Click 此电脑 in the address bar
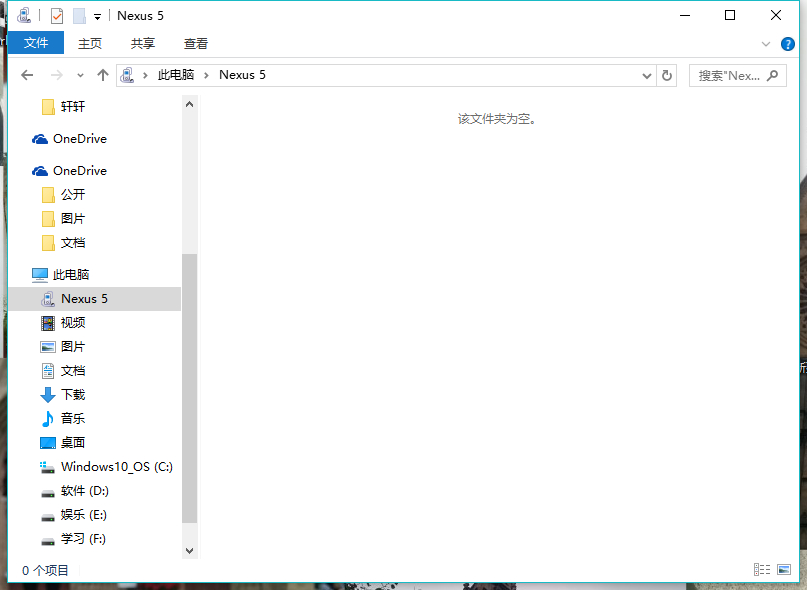The height and width of the screenshot is (590, 807). click(176, 75)
